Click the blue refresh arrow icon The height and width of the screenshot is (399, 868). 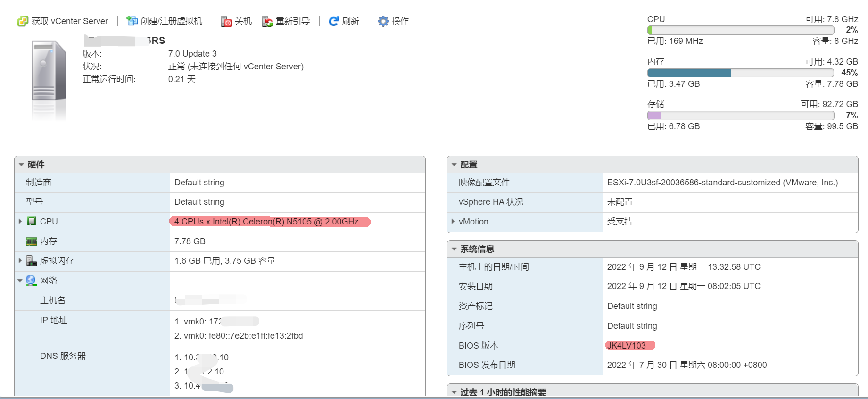tap(334, 21)
